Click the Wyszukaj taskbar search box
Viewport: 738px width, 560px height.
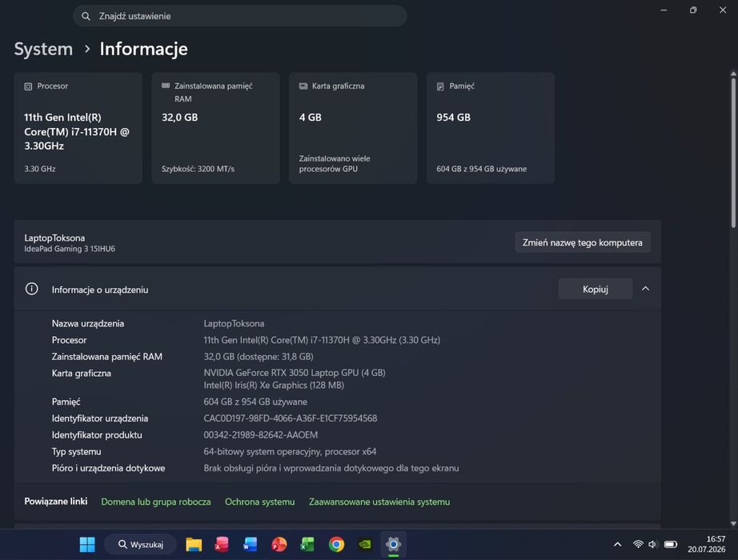coord(140,545)
